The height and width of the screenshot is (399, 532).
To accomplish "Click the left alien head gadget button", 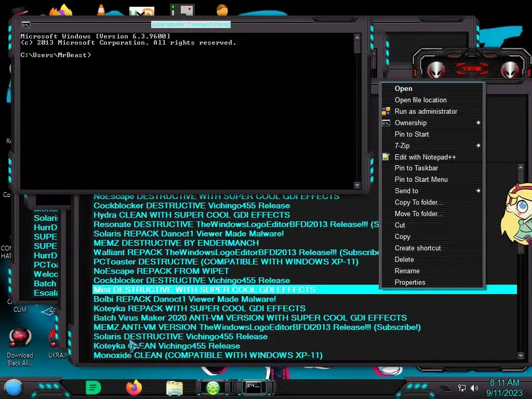I will point(436,70).
